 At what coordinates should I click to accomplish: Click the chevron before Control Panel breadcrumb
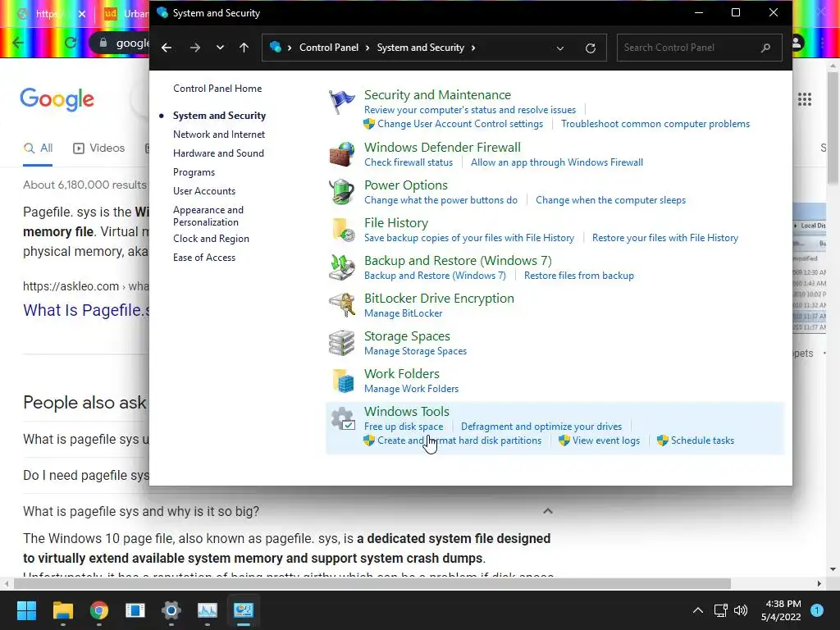(x=290, y=48)
